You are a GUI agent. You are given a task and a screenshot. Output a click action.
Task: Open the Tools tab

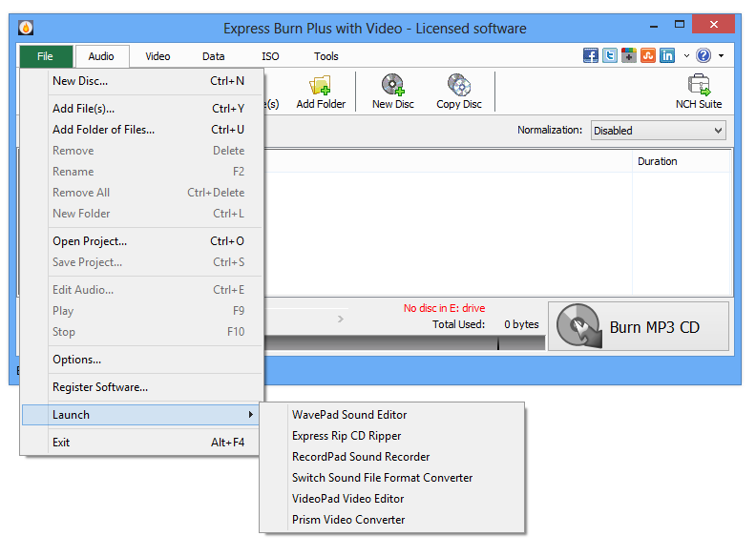(325, 56)
